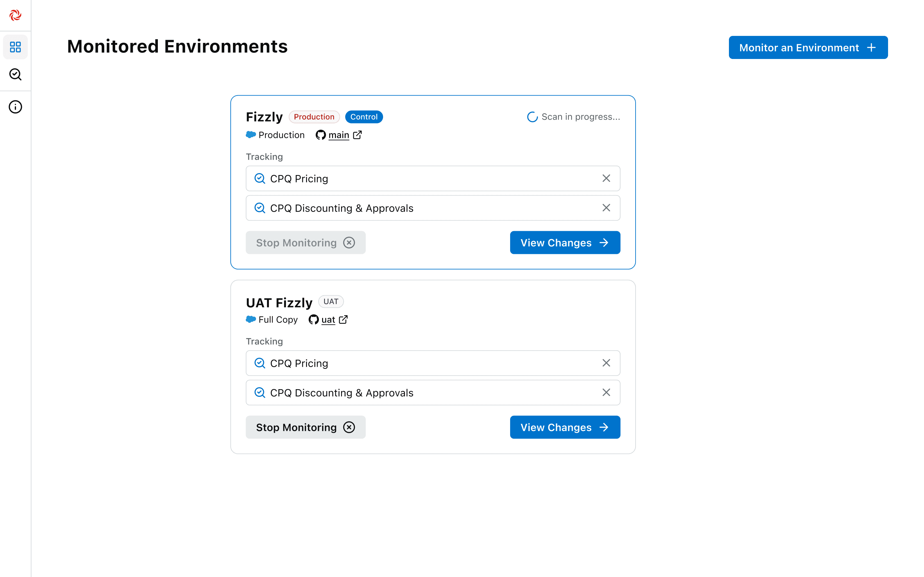Click Monitor an Environment button
The image size is (924, 577).
click(x=808, y=48)
